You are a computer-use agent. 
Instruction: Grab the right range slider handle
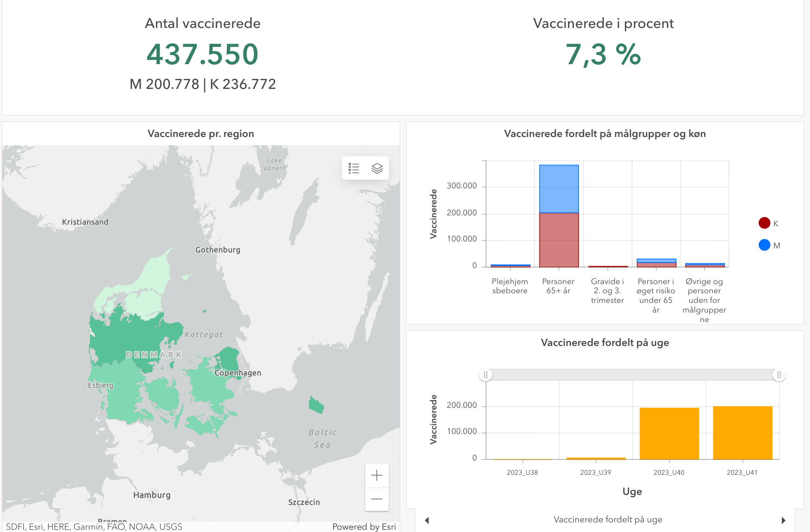779,375
